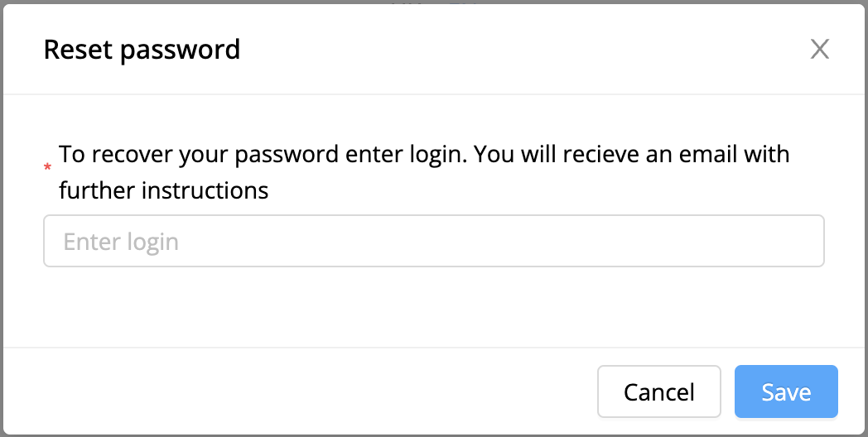Image resolution: width=868 pixels, height=437 pixels.
Task: Click the Cancel button
Action: point(658,391)
